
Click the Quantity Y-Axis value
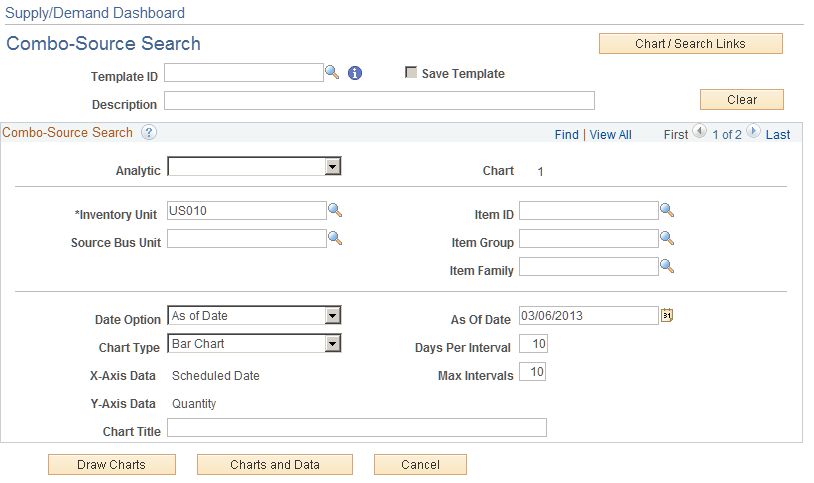click(194, 404)
